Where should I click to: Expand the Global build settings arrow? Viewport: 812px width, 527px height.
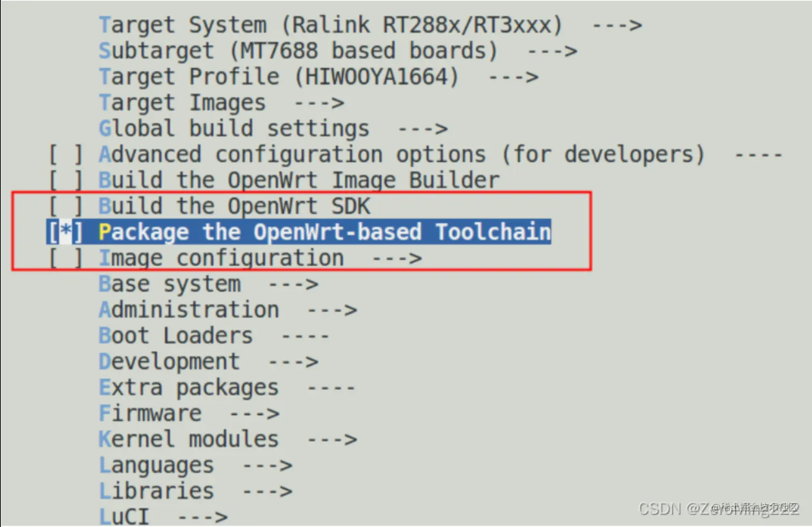coord(423,129)
